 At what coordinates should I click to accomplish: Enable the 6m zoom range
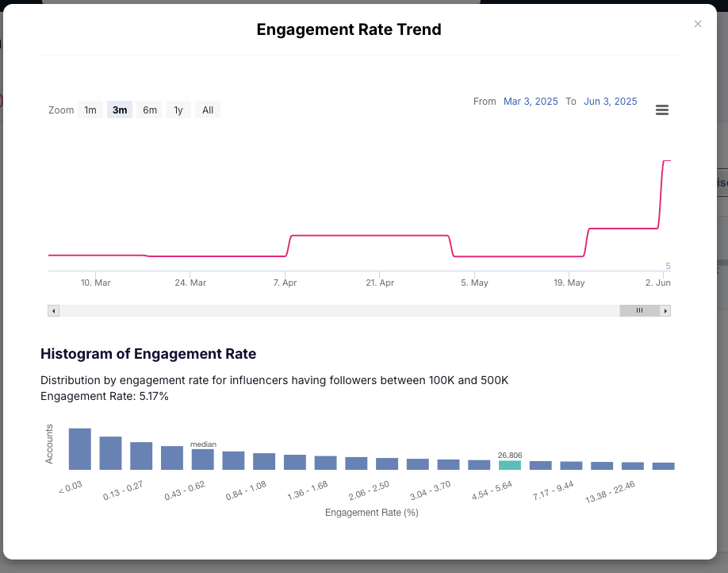[x=149, y=110]
